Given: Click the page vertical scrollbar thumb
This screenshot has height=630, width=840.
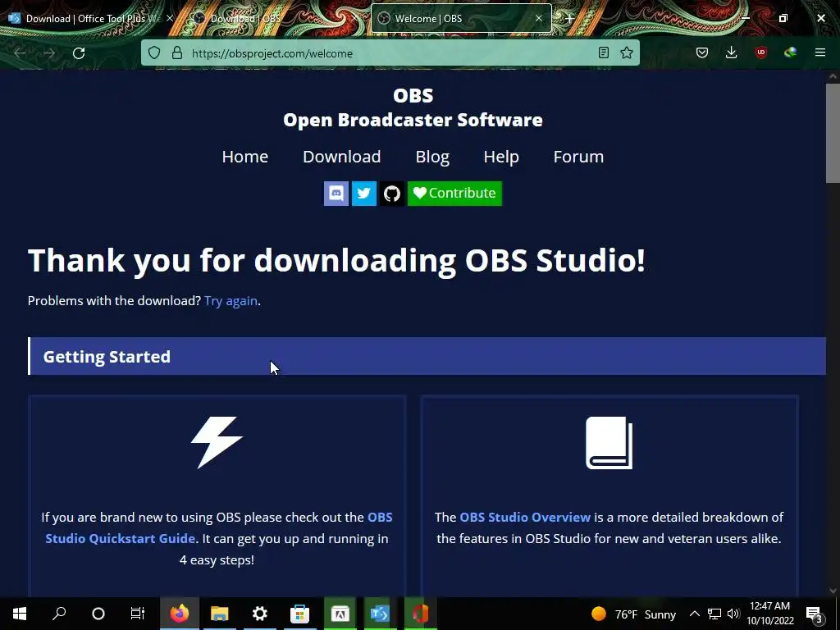Looking at the screenshot, I should tap(833, 133).
